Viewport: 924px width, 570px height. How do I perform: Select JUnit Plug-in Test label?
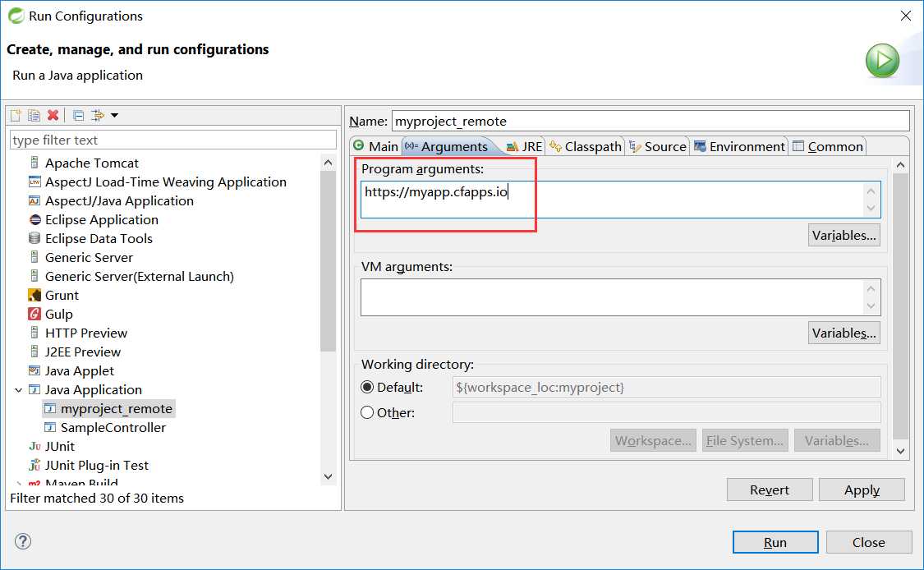point(97,465)
